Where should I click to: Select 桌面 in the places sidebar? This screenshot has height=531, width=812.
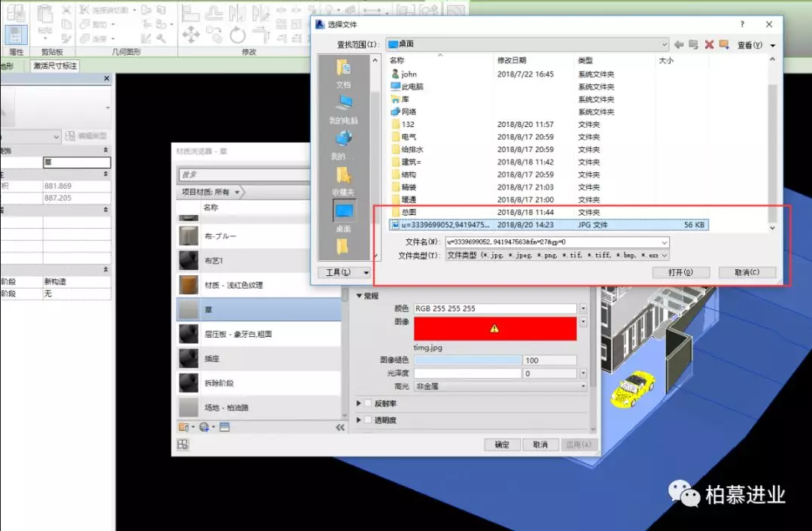point(343,217)
